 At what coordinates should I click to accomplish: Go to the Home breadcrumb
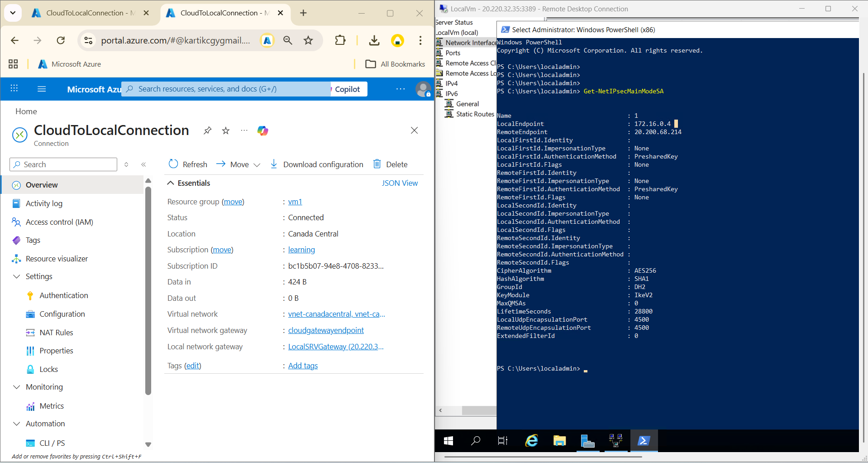point(26,111)
